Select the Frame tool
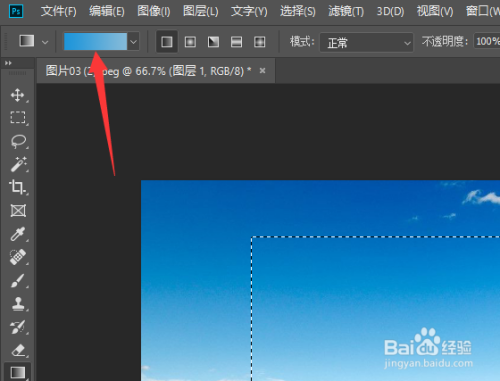Screen dimensions: 500x381 pos(18,211)
